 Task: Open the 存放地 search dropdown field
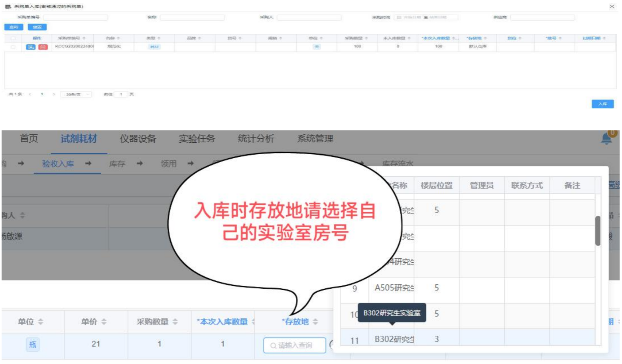pos(295,345)
